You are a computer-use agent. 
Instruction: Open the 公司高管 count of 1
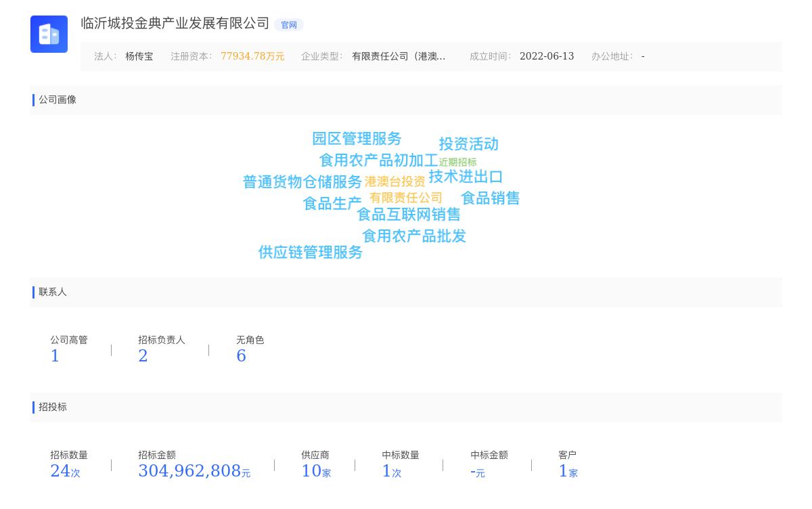click(x=55, y=356)
